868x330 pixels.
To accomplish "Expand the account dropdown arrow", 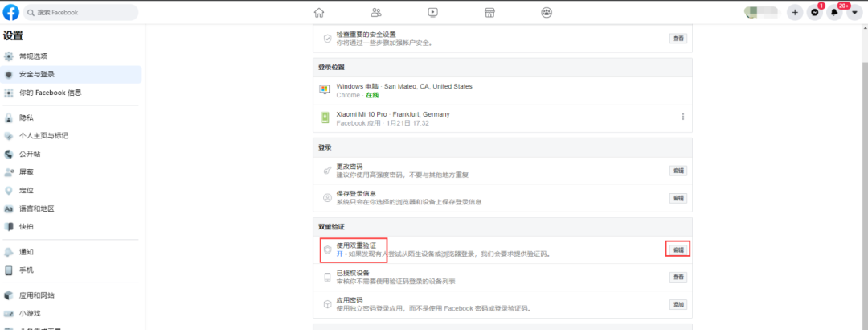I will pyautogui.click(x=854, y=12).
